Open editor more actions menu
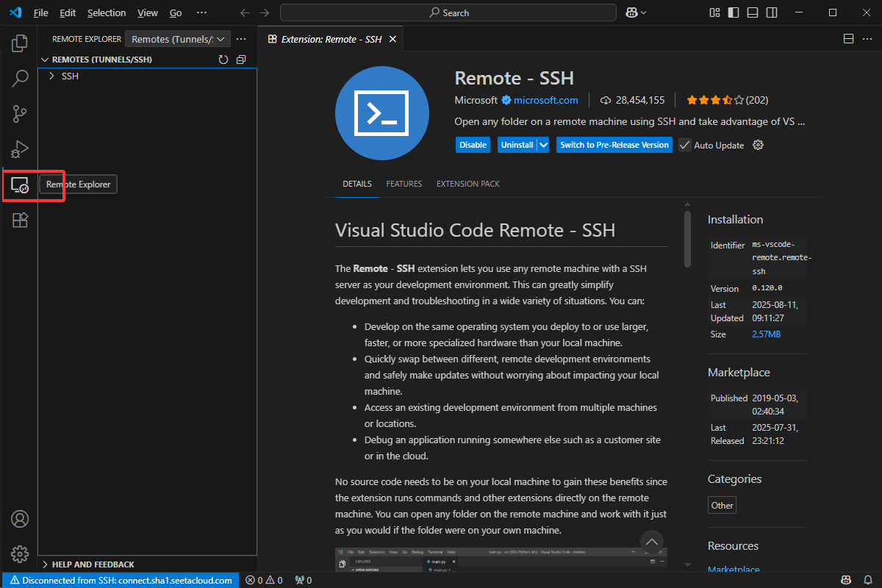The height and width of the screenshot is (588, 882). tap(867, 39)
